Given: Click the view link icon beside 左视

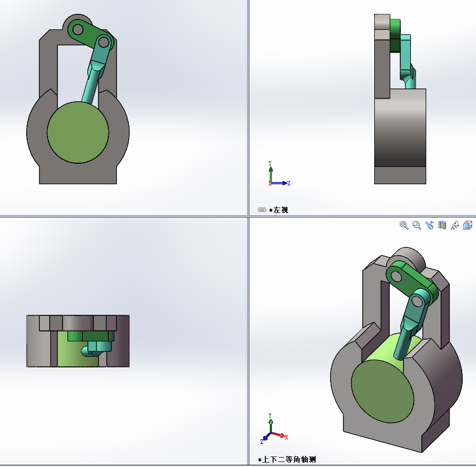Looking at the screenshot, I should pos(261,210).
